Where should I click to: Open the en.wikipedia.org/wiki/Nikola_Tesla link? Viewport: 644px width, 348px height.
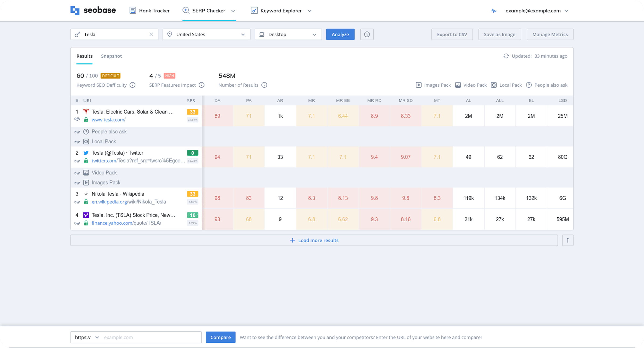[x=129, y=202]
